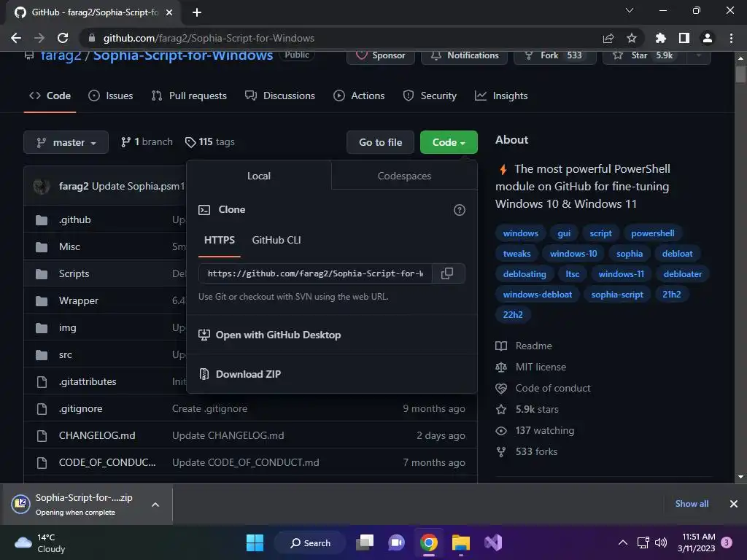Click the powershell topic tag

click(653, 233)
